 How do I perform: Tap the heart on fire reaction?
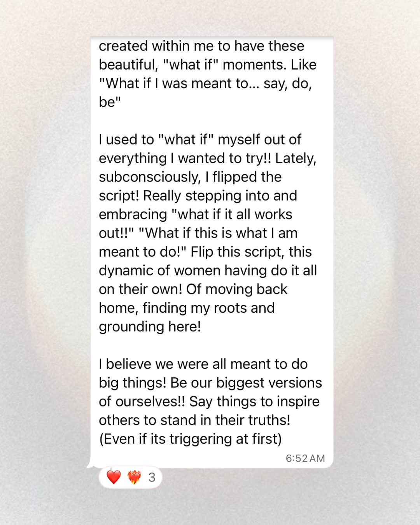pos(134,477)
